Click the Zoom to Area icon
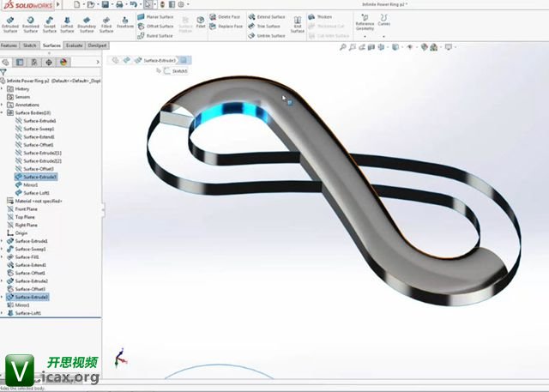This screenshot has height=392, width=549. pyautogui.click(x=353, y=47)
